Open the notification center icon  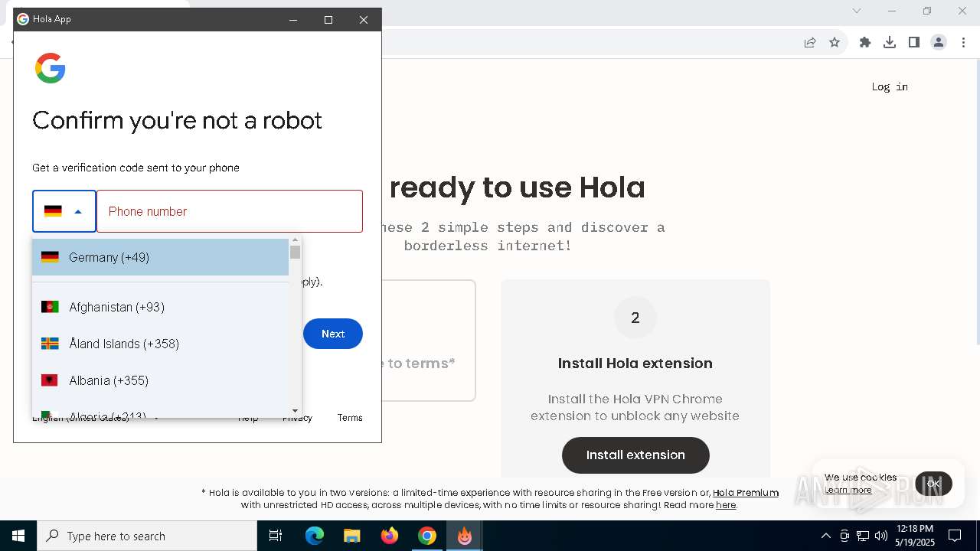(955, 536)
